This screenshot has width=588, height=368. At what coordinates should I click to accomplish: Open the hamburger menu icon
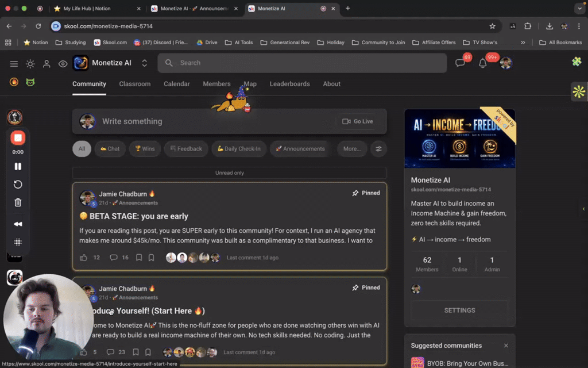(14, 64)
